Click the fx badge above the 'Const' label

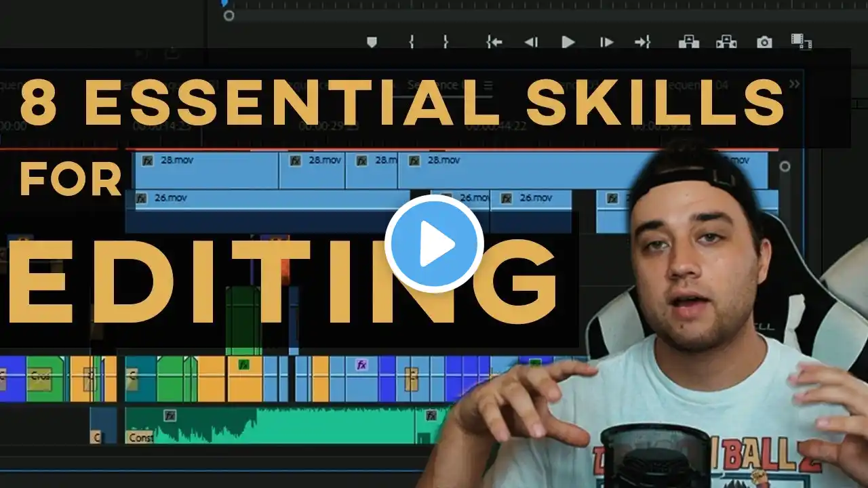click(x=170, y=415)
